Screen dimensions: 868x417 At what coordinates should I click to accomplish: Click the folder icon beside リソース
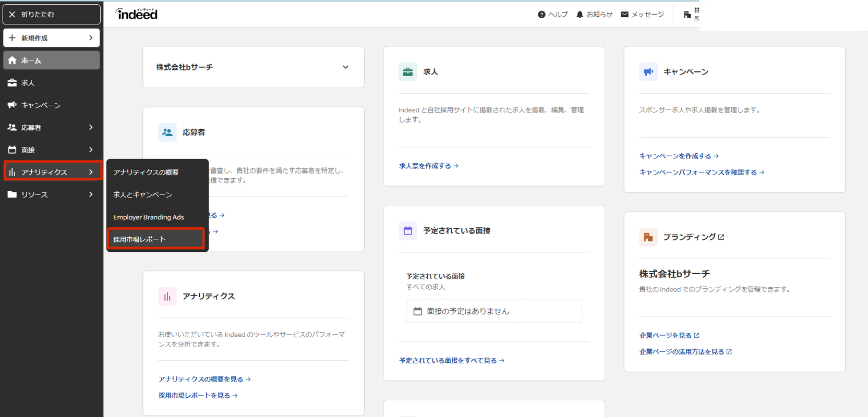click(x=12, y=194)
